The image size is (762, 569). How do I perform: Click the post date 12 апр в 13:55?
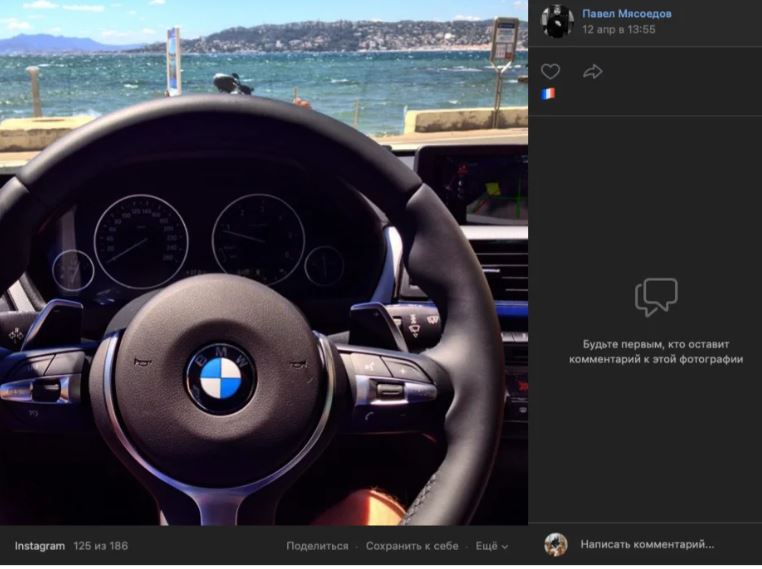coord(619,30)
